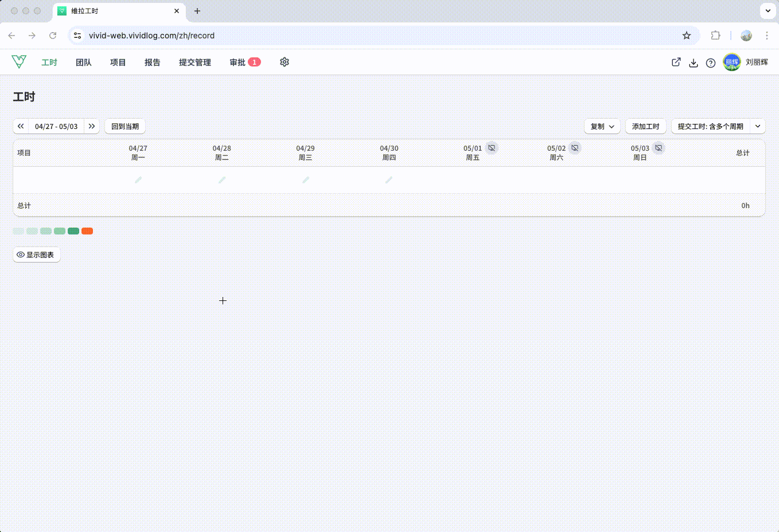The height and width of the screenshot is (532, 779).
Task: Toggle the non-working day icon on 05/02
Action: point(575,148)
